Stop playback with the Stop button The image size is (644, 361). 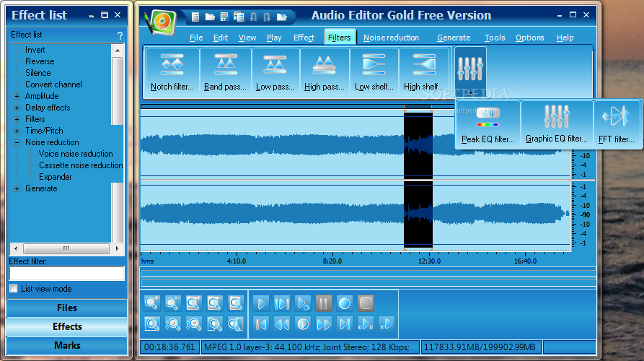(366, 303)
